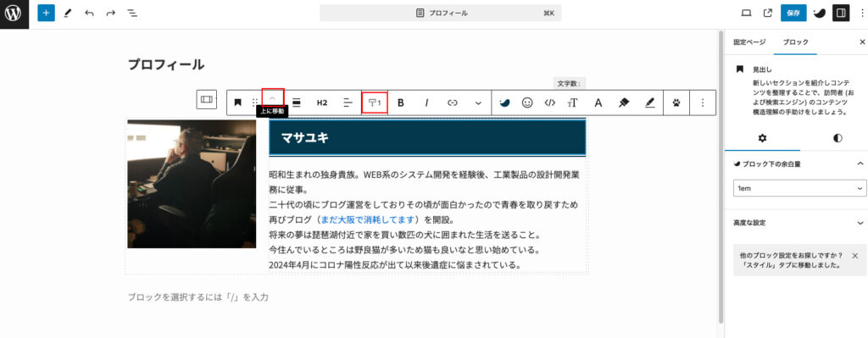Select the styles half-circle tab
868x338 pixels.
[x=837, y=138]
